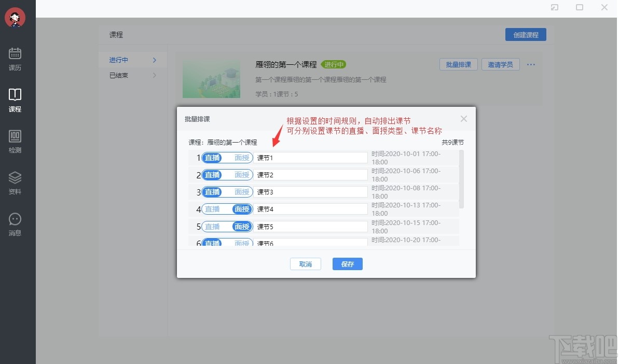
Task: Open 邀请学员 to invite students
Action: pos(500,64)
